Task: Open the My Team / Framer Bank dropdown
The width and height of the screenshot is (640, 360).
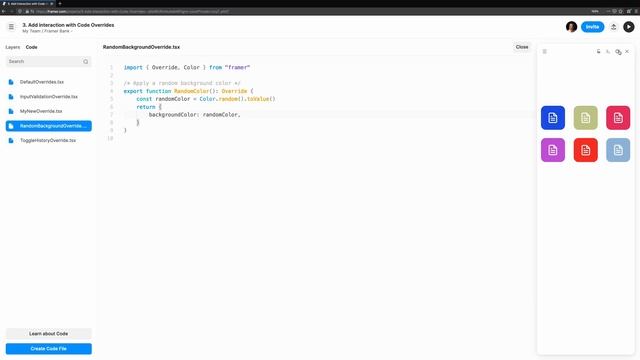Action: pos(47,31)
